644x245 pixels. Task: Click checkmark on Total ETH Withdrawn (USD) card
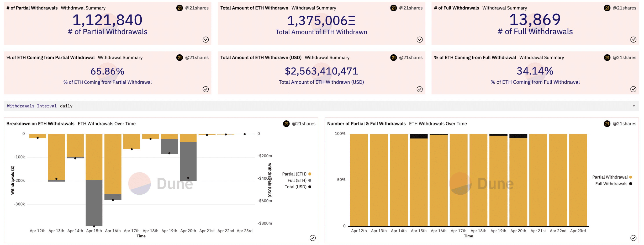pos(420,89)
